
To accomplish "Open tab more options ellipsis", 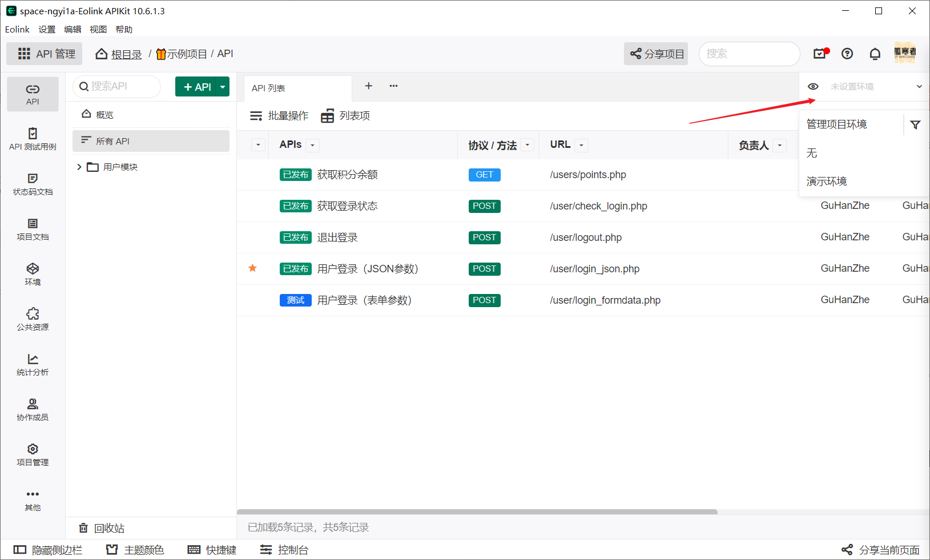I will click(x=393, y=86).
